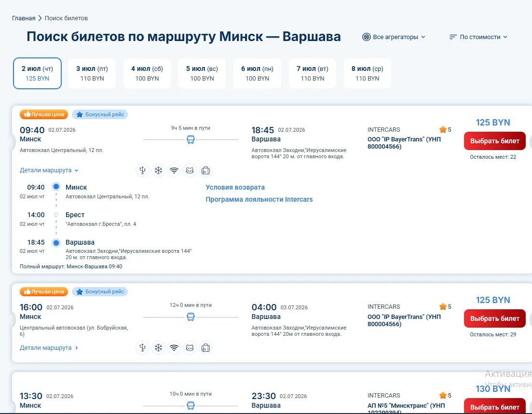
Task: Click bus icon on 16:00 trip timeline
Action: (x=191, y=317)
